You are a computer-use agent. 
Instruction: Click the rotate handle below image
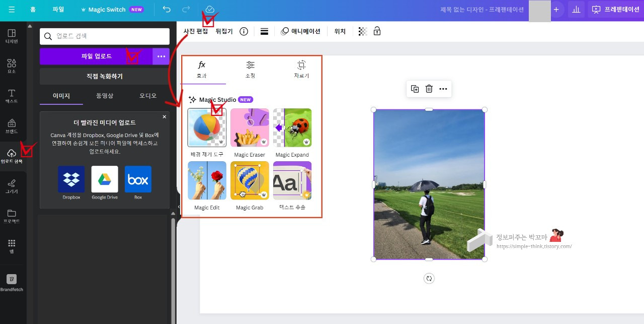(x=429, y=278)
